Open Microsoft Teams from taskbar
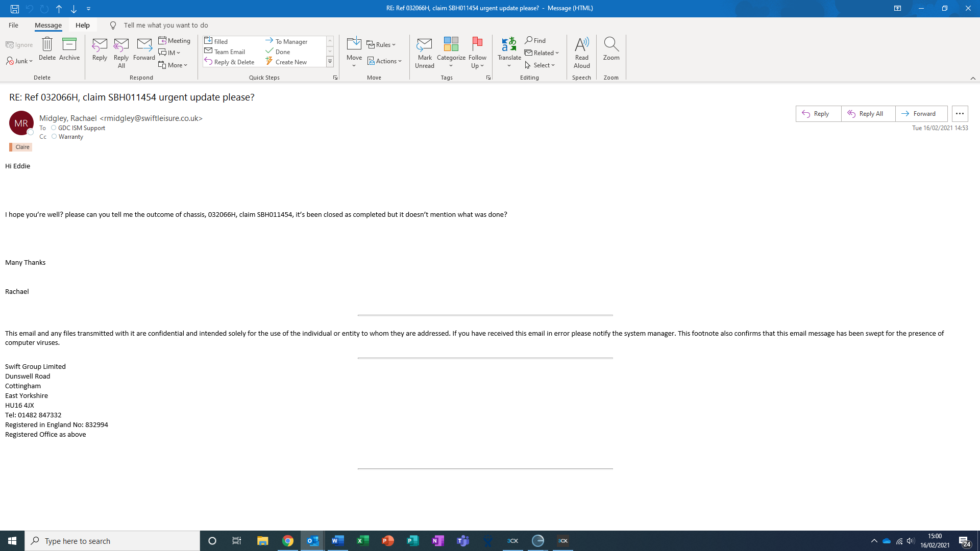The height and width of the screenshot is (551, 980). [463, 541]
